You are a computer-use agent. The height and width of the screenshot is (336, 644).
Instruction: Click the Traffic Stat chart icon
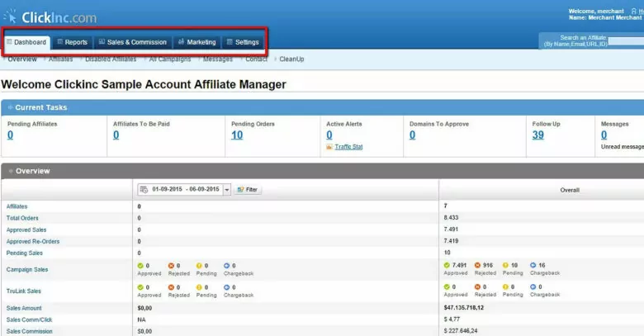329,147
